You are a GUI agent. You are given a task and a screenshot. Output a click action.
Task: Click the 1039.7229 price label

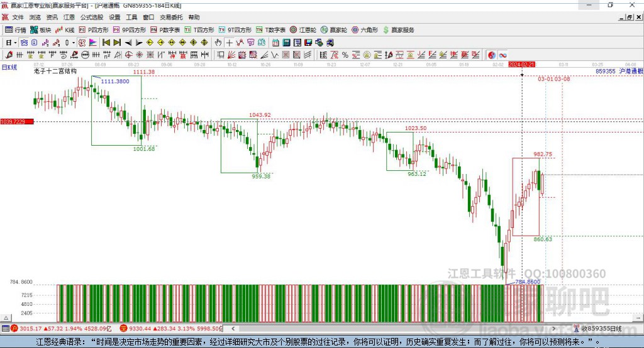(17, 122)
